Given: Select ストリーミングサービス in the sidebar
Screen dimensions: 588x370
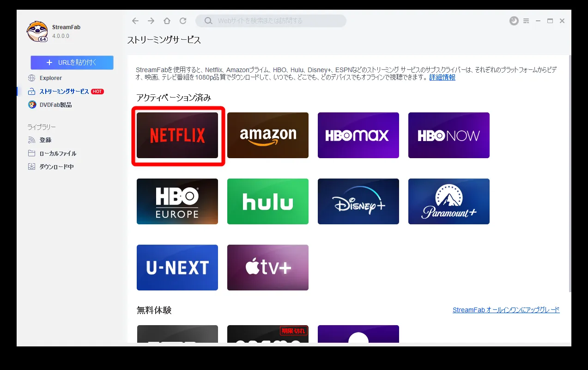Looking at the screenshot, I should click(64, 92).
